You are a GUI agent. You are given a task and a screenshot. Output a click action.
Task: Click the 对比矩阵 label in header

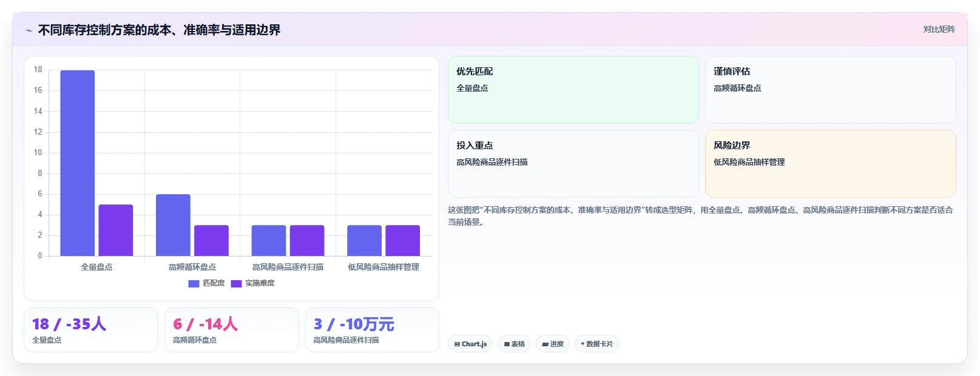(939, 29)
